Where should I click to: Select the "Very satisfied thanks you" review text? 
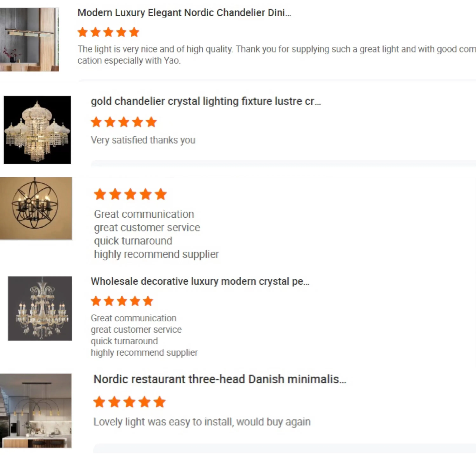click(143, 140)
